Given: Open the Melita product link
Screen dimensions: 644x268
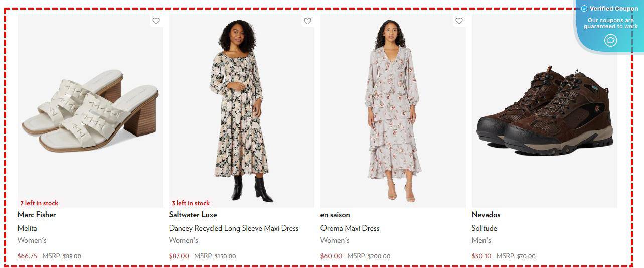Looking at the screenshot, I should (27, 228).
